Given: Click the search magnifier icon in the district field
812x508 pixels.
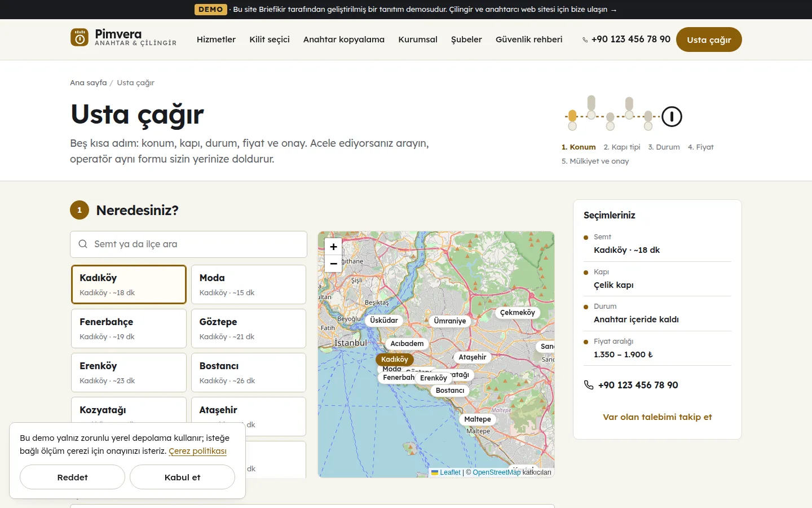Looking at the screenshot, I should 83,244.
